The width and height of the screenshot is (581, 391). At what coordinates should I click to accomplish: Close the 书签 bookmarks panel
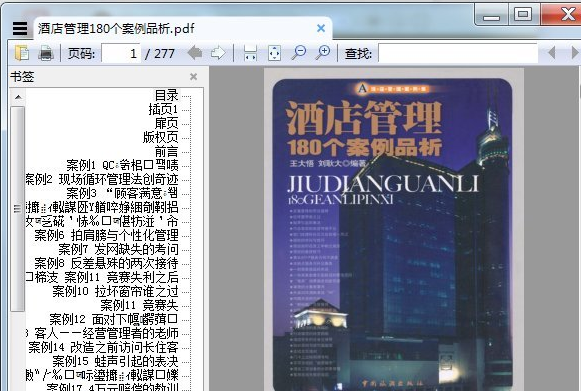pyautogui.click(x=193, y=76)
